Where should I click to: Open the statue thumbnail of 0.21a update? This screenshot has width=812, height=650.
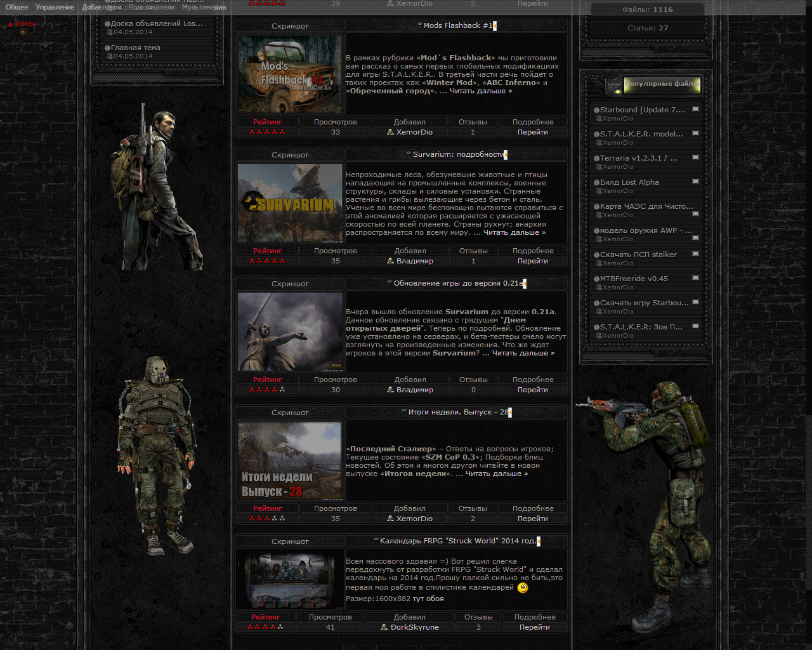pyautogui.click(x=290, y=332)
